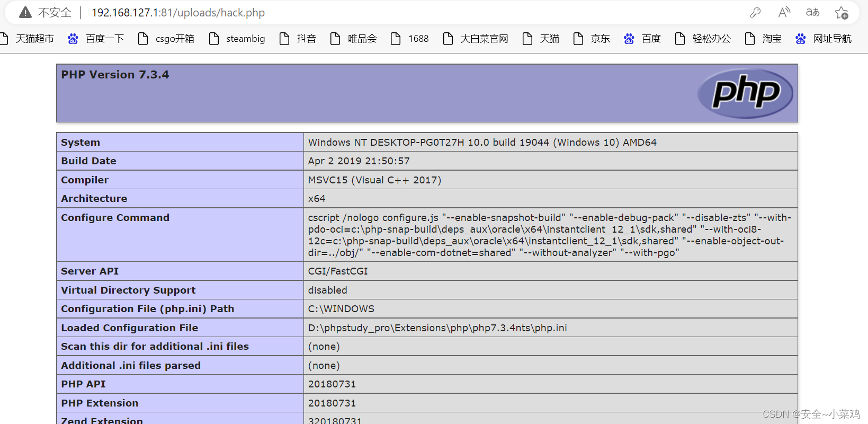Click the D:\phpstudy_pro php.ini path value
The height and width of the screenshot is (424, 868).
[x=437, y=328]
